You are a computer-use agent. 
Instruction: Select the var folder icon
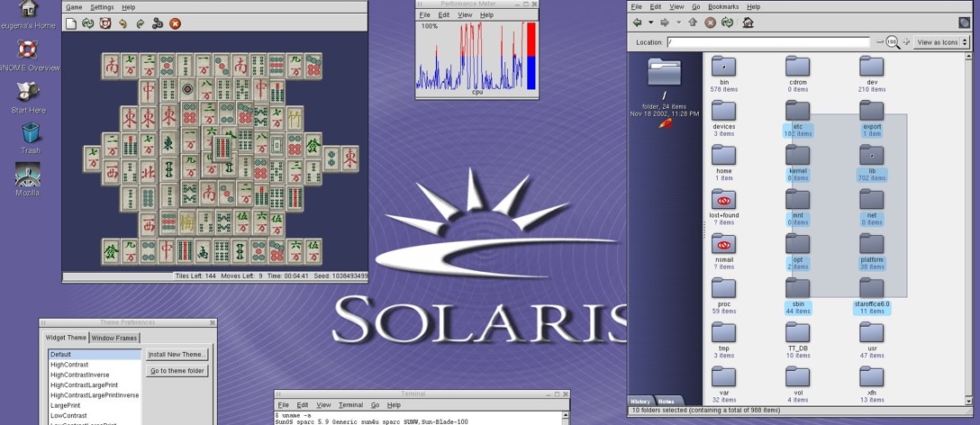pyautogui.click(x=724, y=377)
